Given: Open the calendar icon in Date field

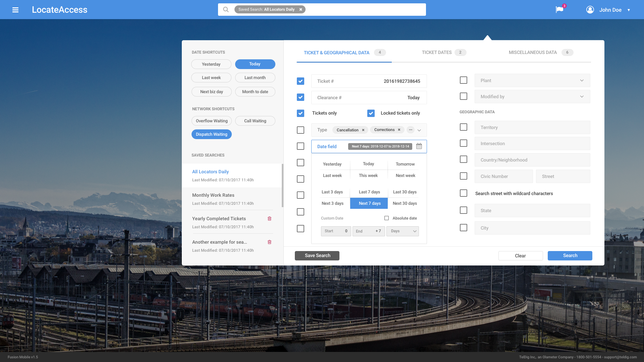Looking at the screenshot, I should pos(419,146).
